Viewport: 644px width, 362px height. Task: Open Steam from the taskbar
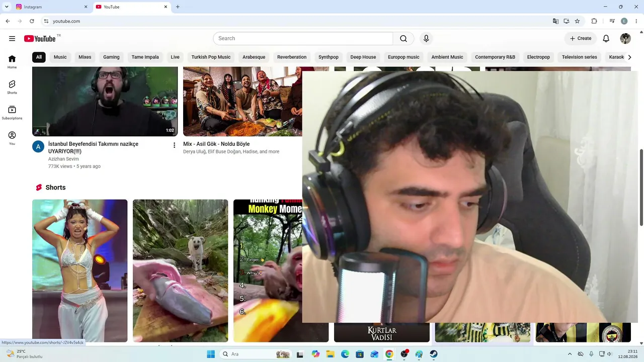[x=434, y=354]
